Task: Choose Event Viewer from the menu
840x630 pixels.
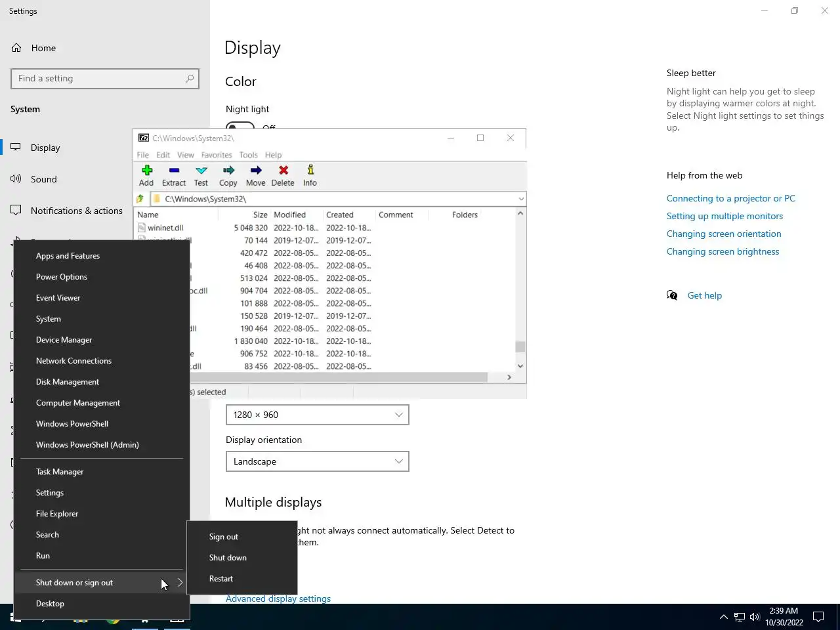Action: [x=102, y=298]
